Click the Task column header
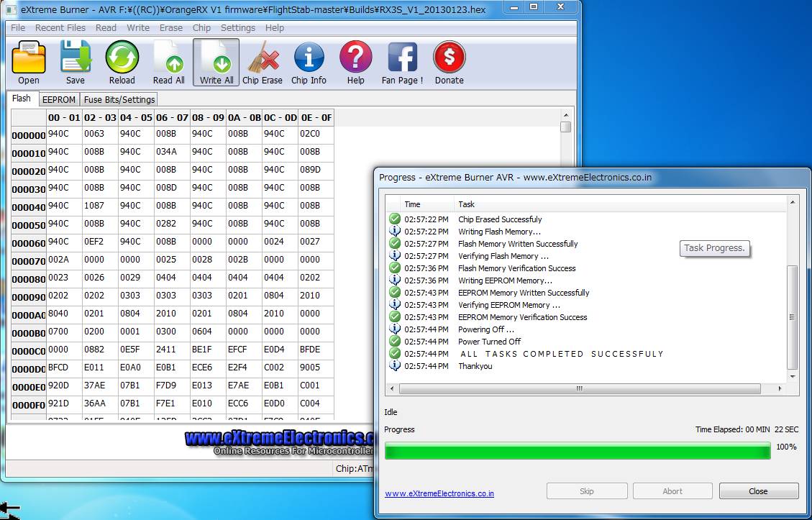Viewport: 812px width, 520px height. pos(619,204)
